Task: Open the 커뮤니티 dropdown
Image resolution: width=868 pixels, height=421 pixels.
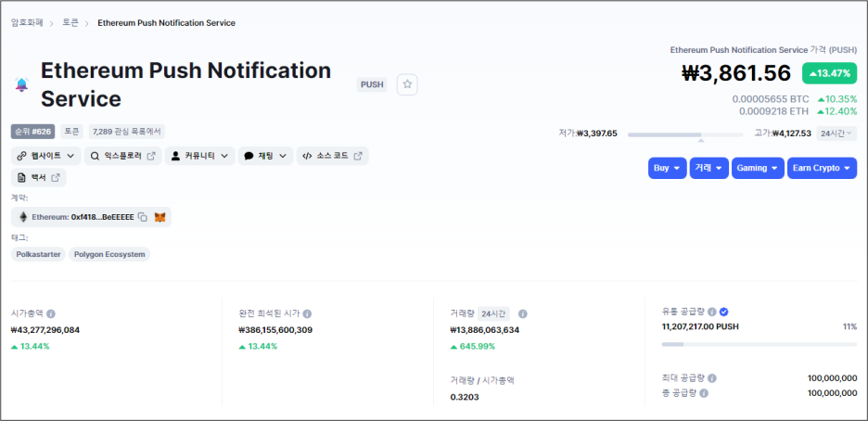Action: click(x=199, y=156)
